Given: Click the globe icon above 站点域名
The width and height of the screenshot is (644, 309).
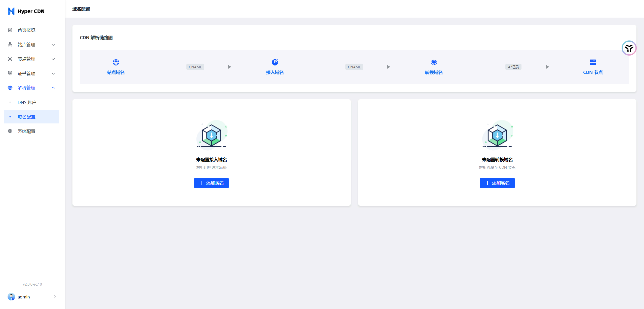Looking at the screenshot, I should [116, 62].
